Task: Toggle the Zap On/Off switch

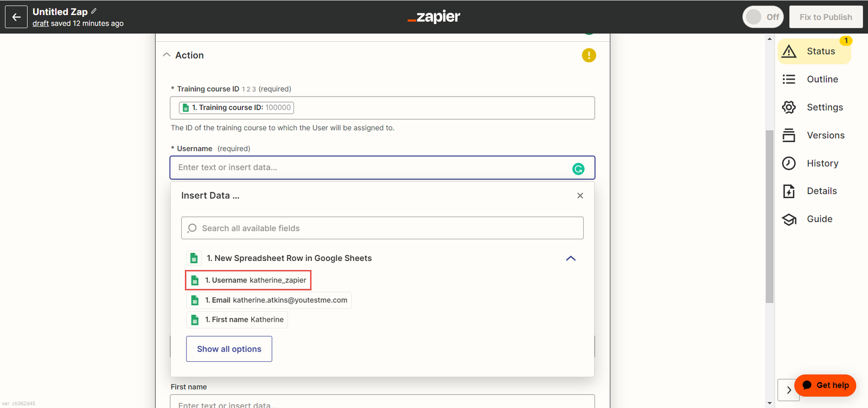Action: pos(762,17)
